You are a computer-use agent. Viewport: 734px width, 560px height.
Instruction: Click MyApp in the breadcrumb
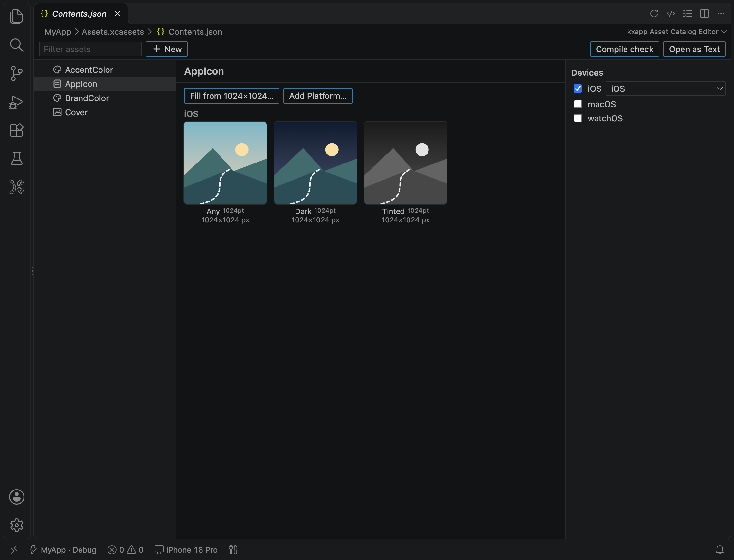click(58, 32)
